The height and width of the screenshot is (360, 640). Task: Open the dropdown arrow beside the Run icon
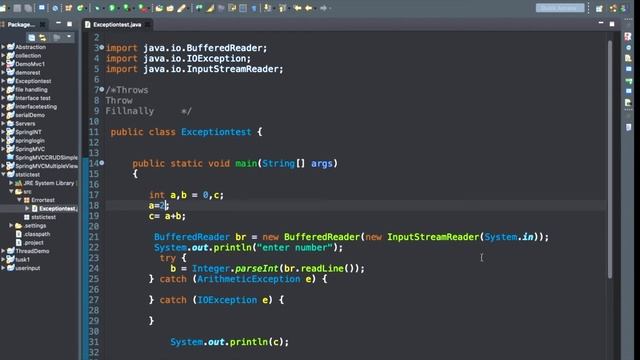pos(118,8)
